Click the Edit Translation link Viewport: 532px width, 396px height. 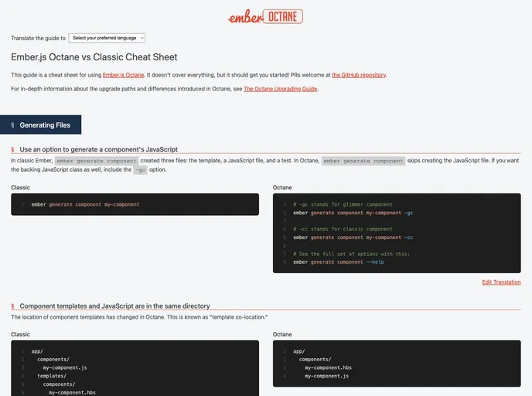501,282
